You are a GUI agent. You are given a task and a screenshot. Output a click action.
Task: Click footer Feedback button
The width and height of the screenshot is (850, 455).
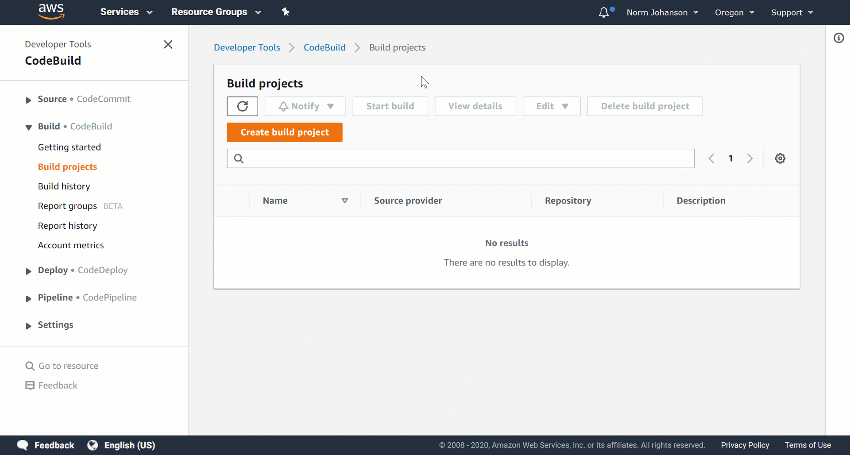click(x=46, y=445)
